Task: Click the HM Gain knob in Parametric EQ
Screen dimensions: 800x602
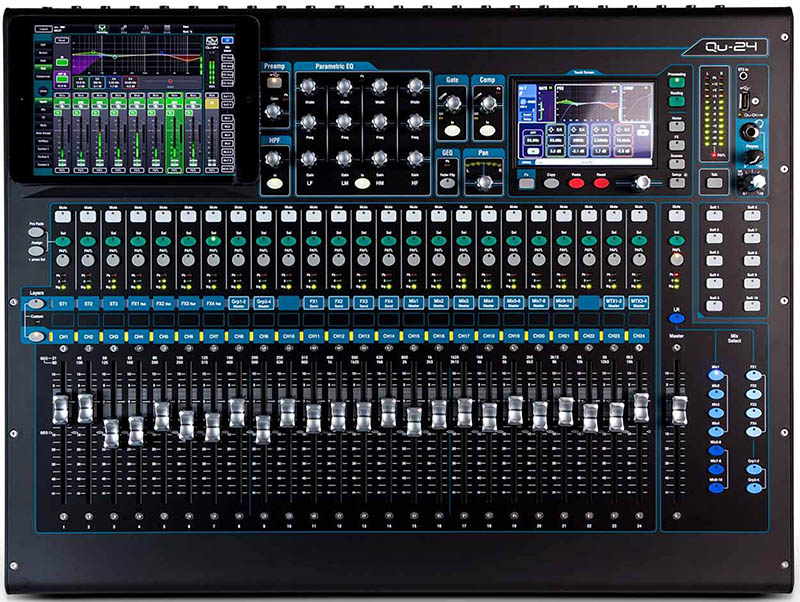Action: coord(380,159)
